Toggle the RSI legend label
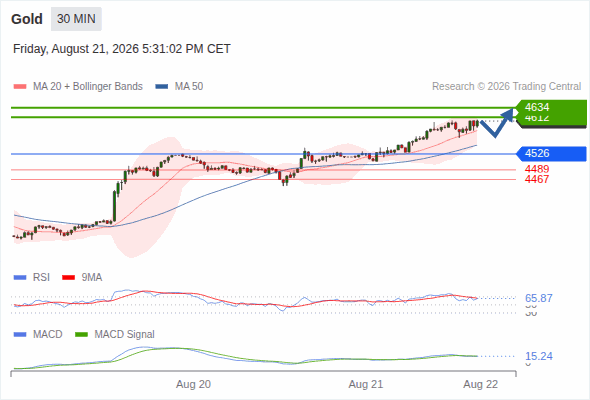The height and width of the screenshot is (400, 590). click(41, 277)
